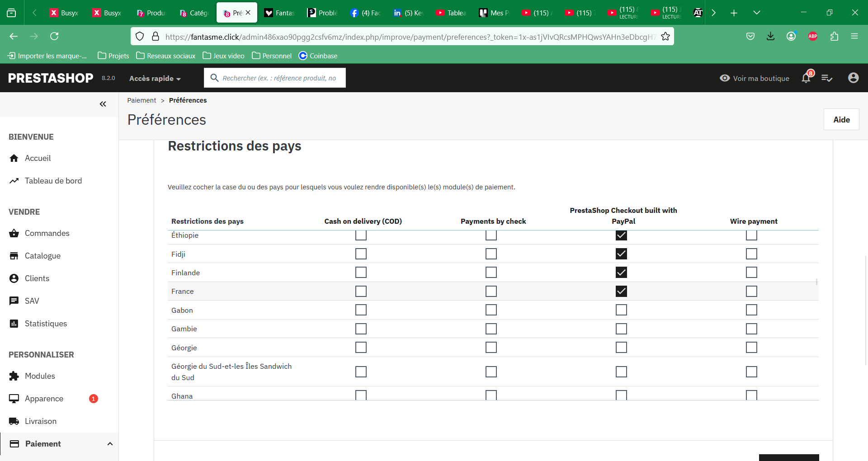Check Wire payment for Gabon
Viewport: 868px width, 461px height.
click(x=751, y=310)
